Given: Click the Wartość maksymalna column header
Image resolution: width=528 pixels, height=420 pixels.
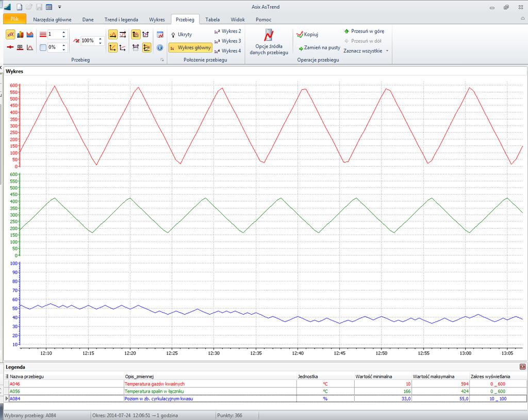Looking at the screenshot, I should tap(434, 377).
